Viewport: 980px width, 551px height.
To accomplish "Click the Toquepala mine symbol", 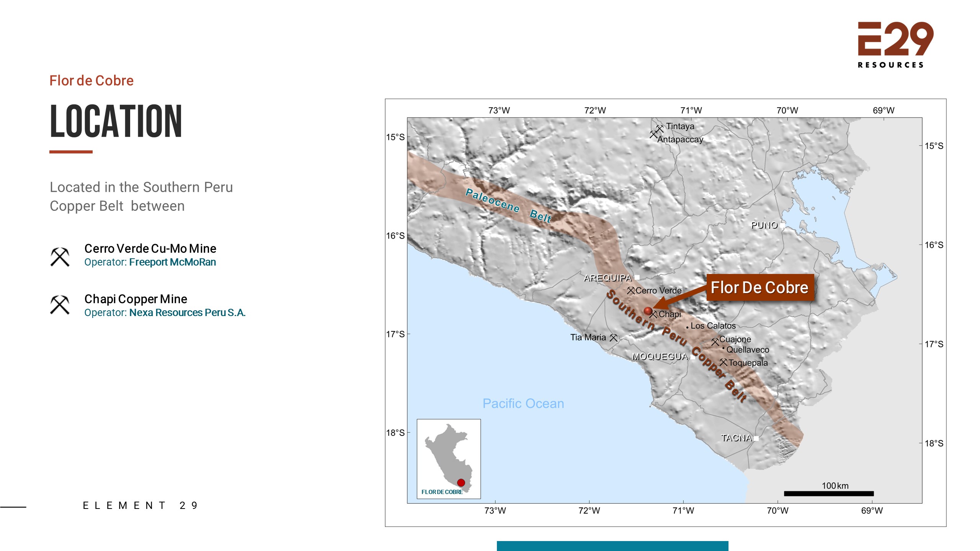I will 723,362.
